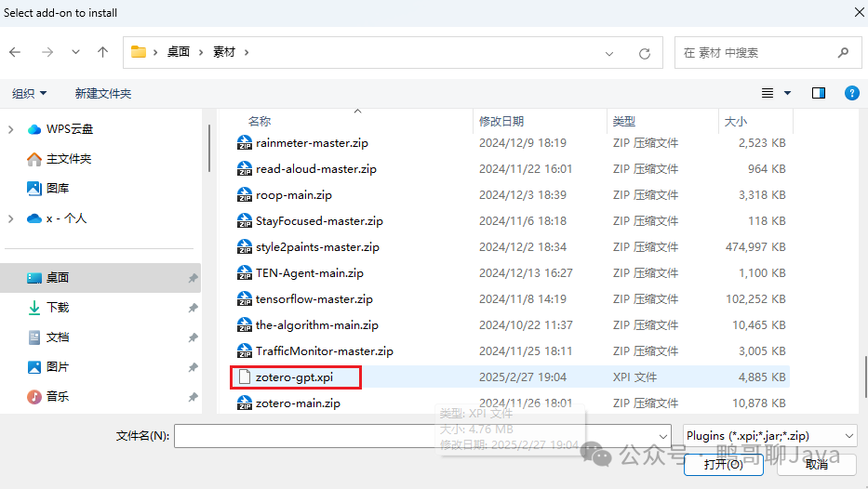This screenshot has width=868, height=489.
Task: Close the Select add-on dialog
Action: 859,12
